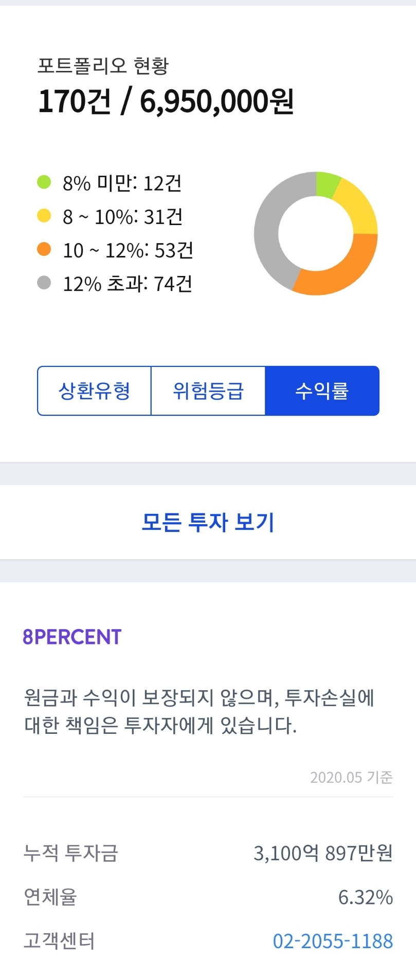Tap the 170건 / 6,950,000원 portfolio total
Viewport: 416px width, 980px height.
tap(166, 101)
